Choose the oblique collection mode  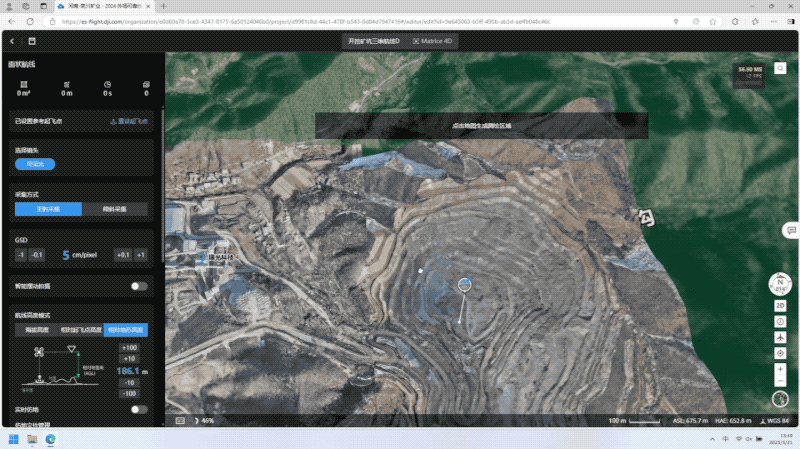[115, 209]
